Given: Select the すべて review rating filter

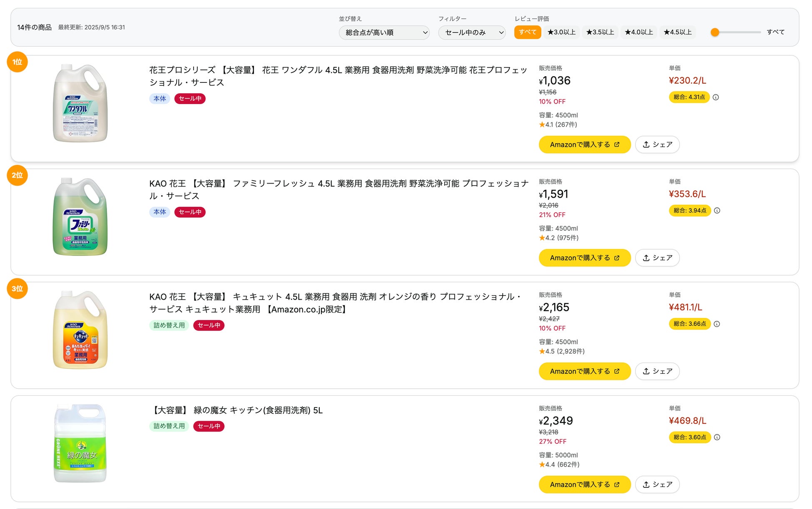Looking at the screenshot, I should (x=528, y=32).
